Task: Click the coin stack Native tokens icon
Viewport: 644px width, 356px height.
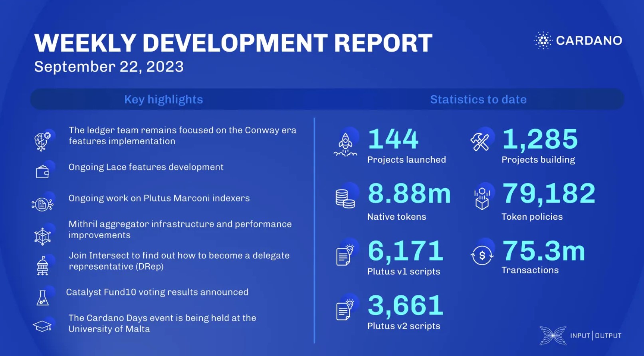Action: pos(345,198)
